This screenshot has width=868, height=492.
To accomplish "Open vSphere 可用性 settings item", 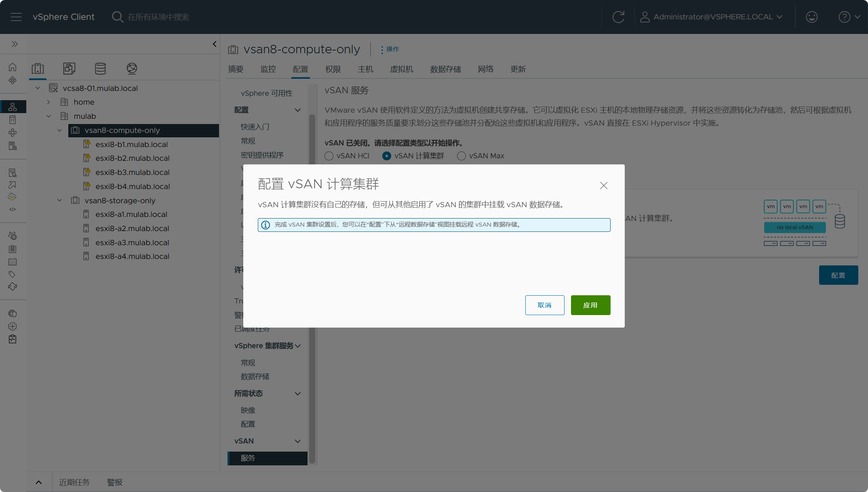I will [267, 93].
